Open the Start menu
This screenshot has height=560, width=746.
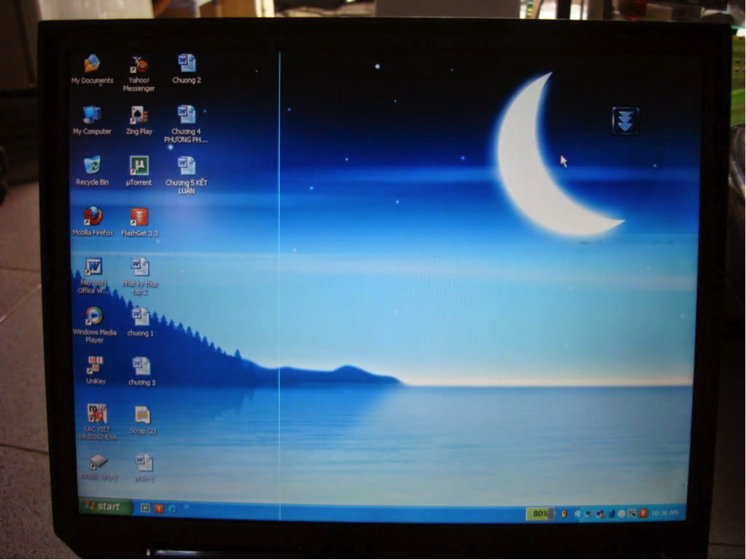pos(103,506)
